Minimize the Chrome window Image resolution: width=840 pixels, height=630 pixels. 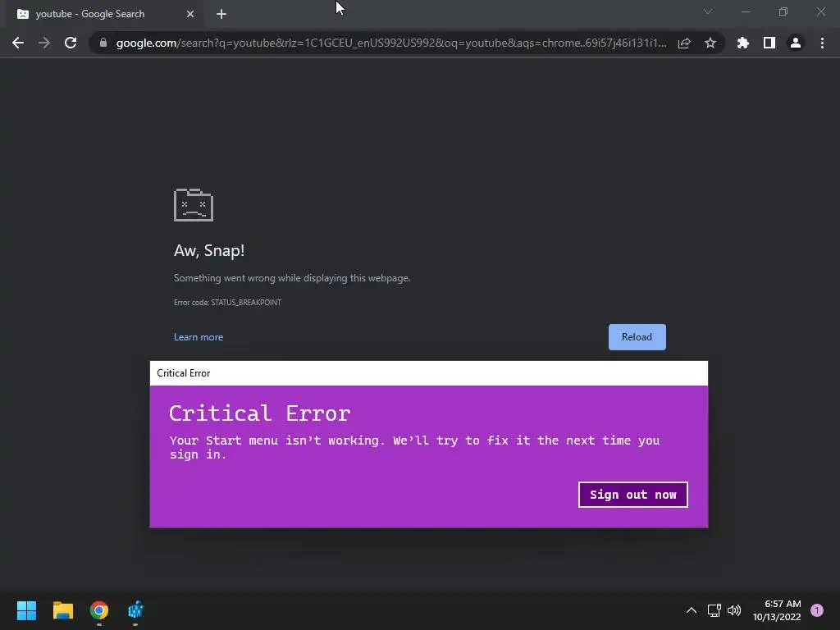pyautogui.click(x=745, y=11)
